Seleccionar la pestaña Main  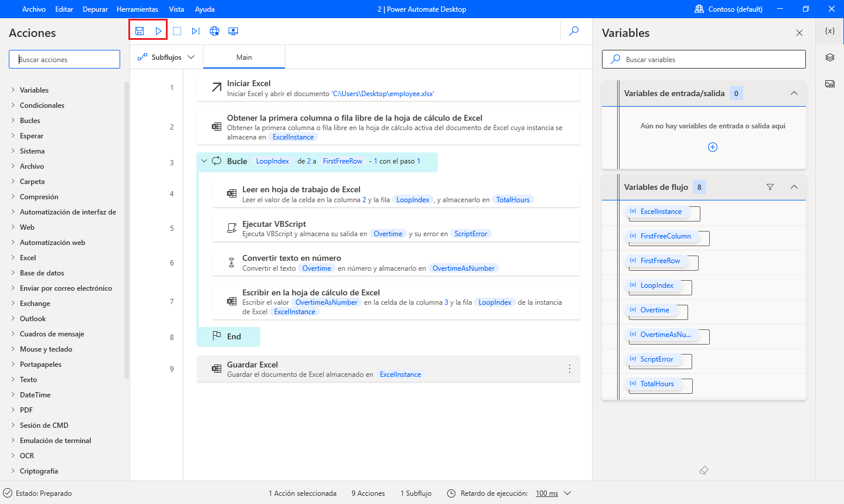[244, 57]
